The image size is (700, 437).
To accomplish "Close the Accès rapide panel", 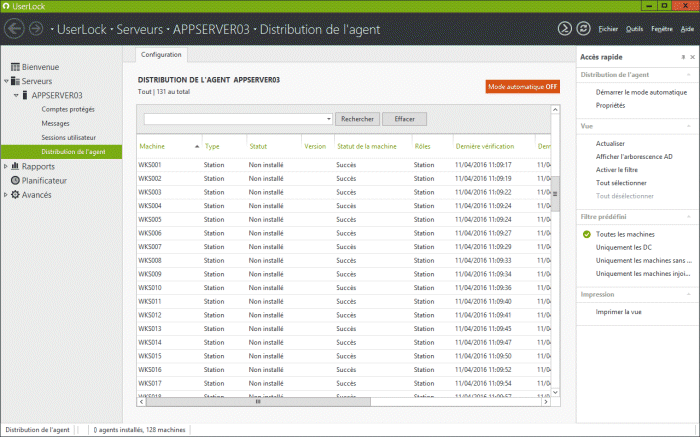I will click(x=692, y=57).
